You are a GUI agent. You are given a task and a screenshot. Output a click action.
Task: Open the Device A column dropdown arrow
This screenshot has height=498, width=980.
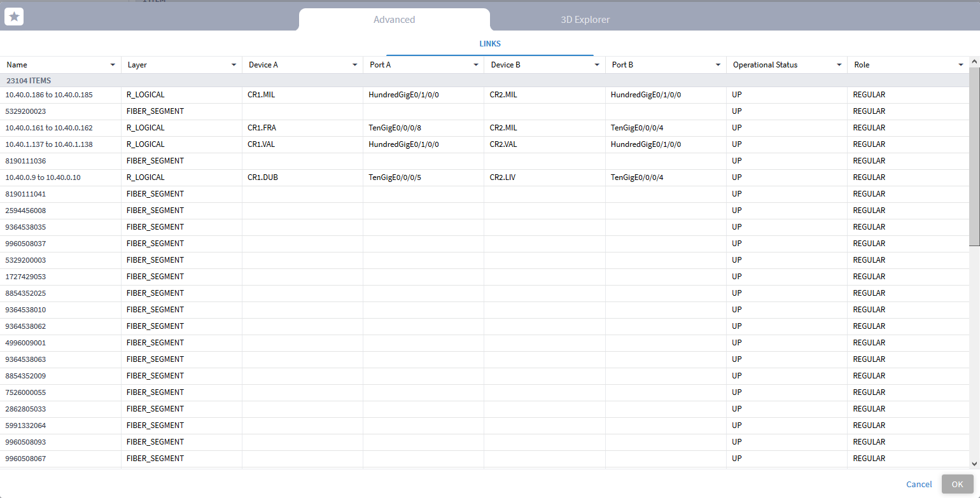tap(354, 65)
